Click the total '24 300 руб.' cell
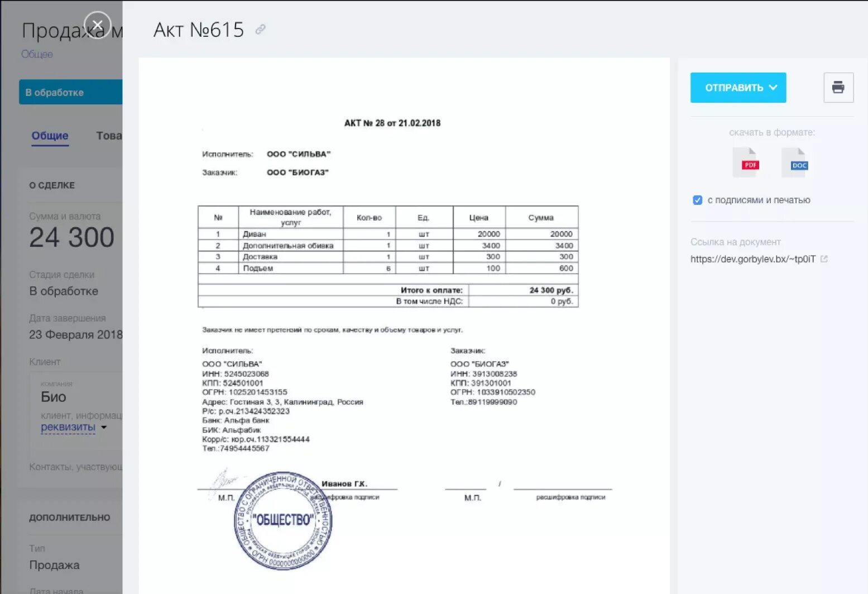 tap(523, 290)
